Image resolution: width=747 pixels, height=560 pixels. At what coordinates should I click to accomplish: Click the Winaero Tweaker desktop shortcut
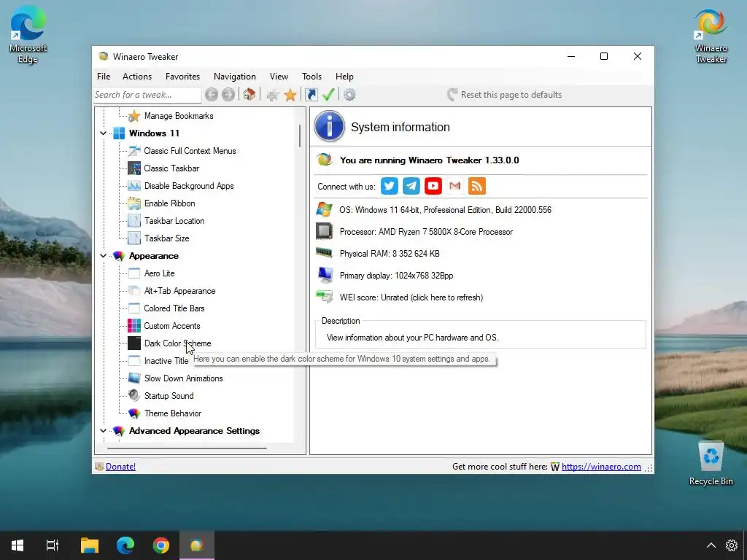pyautogui.click(x=711, y=36)
